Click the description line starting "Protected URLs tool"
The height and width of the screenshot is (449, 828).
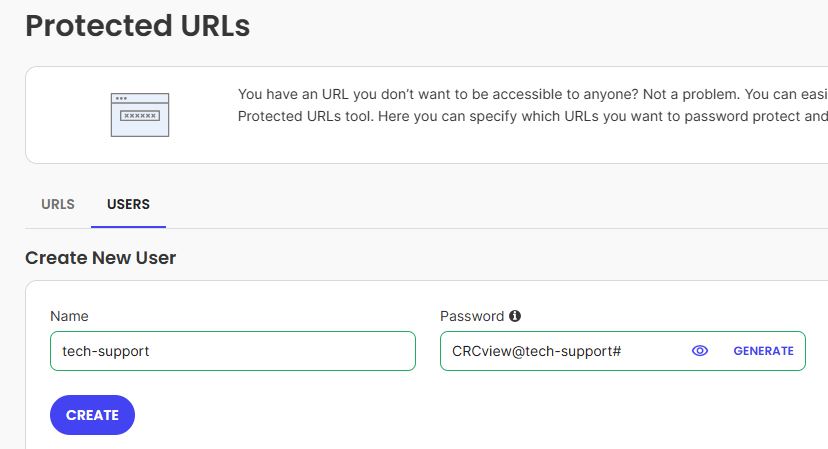point(530,116)
